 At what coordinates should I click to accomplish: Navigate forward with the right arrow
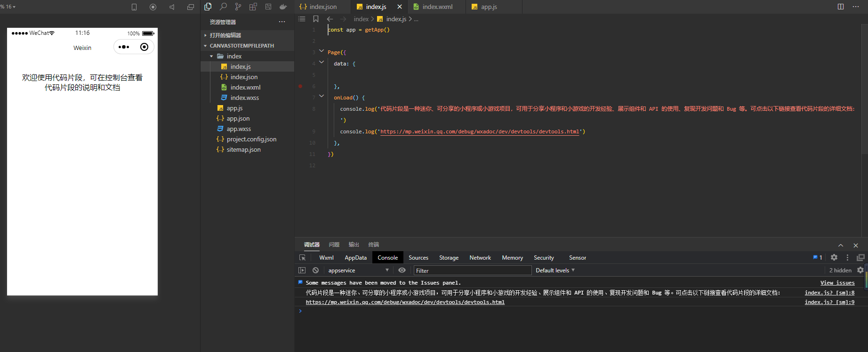[343, 19]
